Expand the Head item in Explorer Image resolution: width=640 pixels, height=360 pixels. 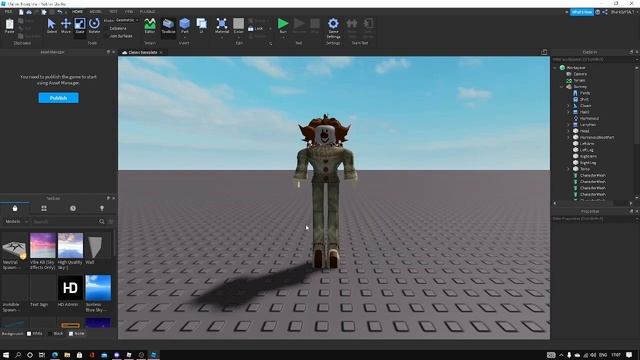[569, 131]
